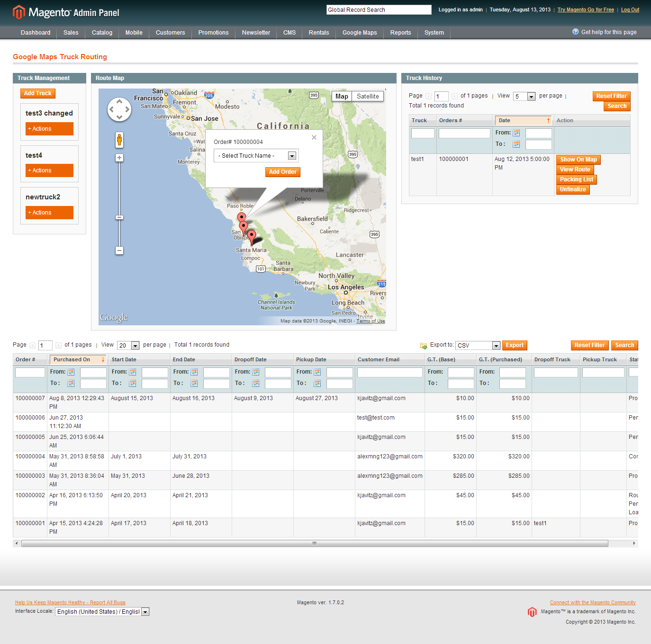Open the Dashboard menu
The image size is (651, 644).
[x=36, y=33]
